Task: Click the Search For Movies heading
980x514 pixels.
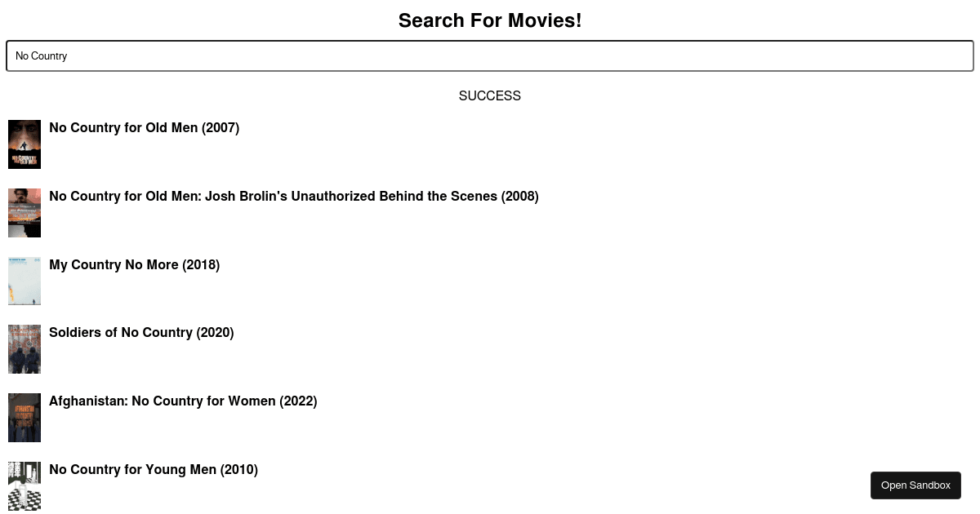Action: 490,20
